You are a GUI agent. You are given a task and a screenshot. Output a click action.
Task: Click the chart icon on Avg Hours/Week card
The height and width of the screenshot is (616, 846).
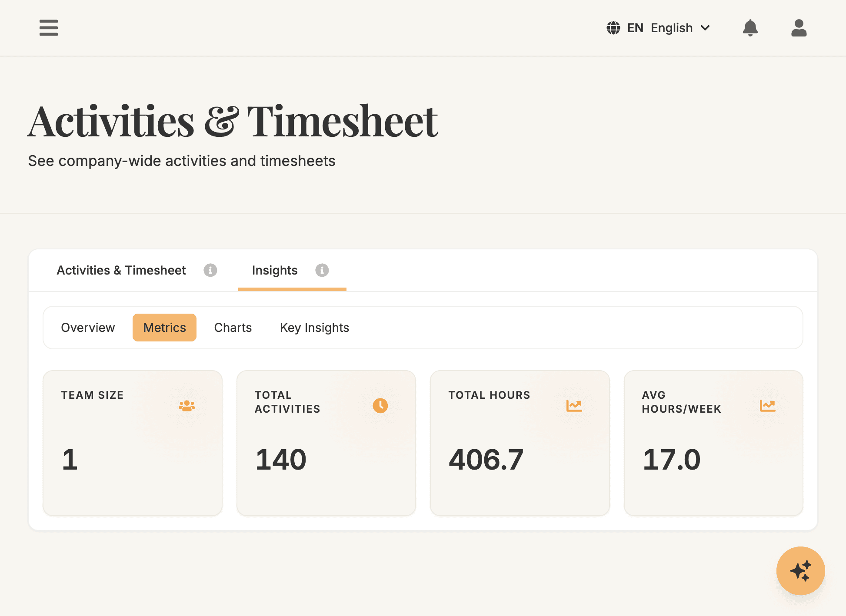767,405
